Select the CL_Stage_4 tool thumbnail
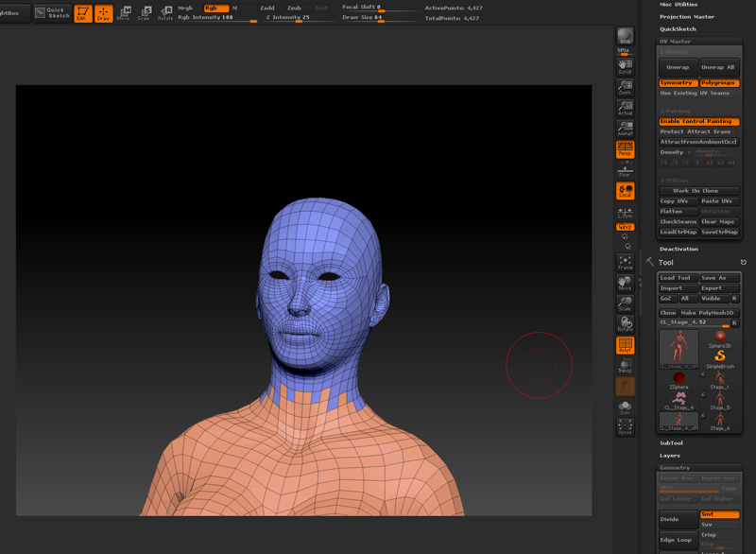Viewport: 756px width, 554px height. point(679,400)
